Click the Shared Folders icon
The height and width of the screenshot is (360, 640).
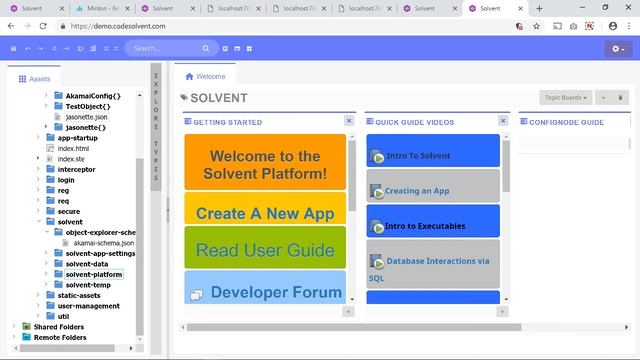pos(27,327)
